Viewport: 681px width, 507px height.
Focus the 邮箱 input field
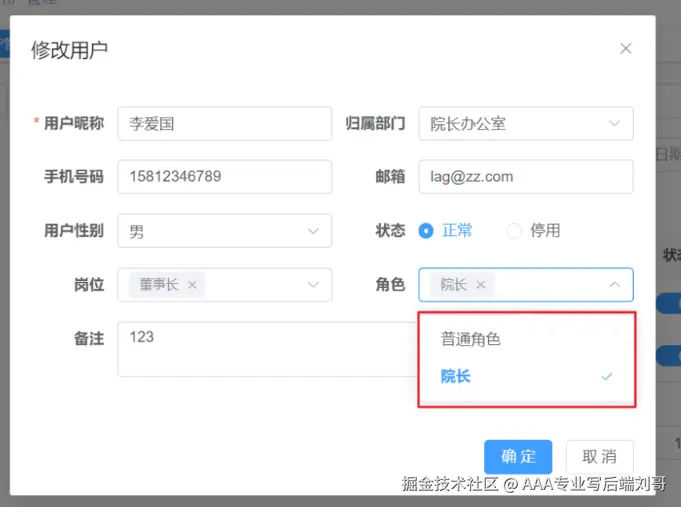click(x=526, y=177)
